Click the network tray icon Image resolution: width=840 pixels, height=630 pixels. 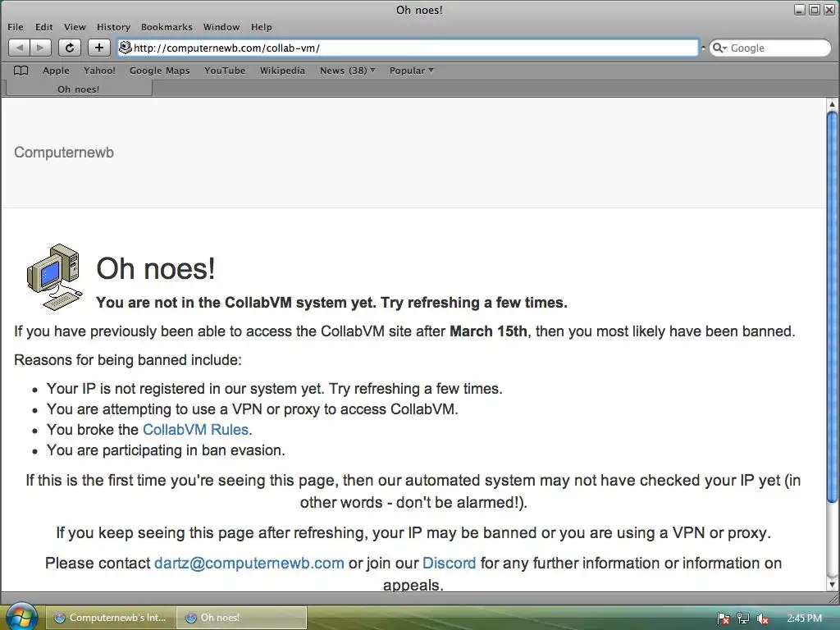743,619
